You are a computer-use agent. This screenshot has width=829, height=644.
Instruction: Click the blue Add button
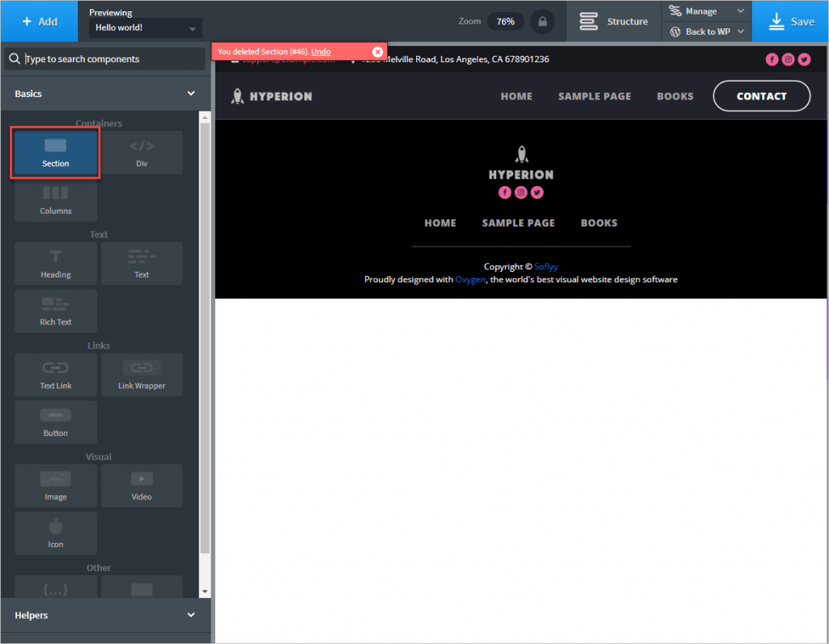tap(39, 21)
